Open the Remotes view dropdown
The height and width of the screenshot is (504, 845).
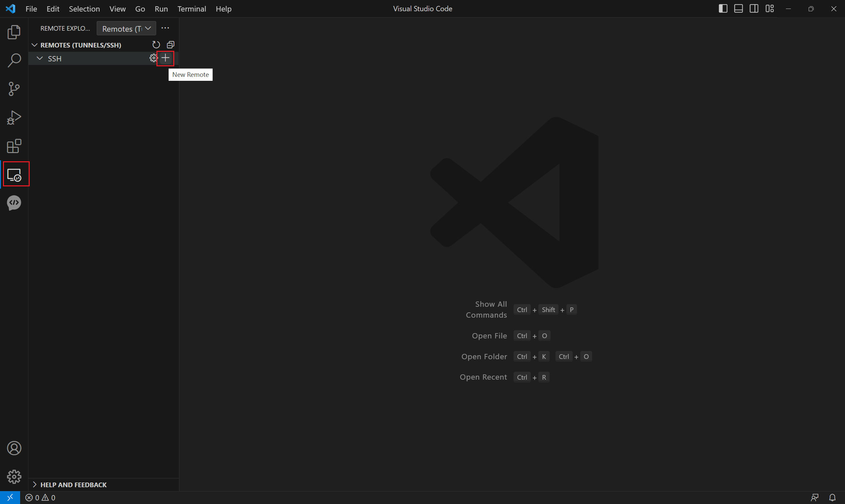coord(126,28)
